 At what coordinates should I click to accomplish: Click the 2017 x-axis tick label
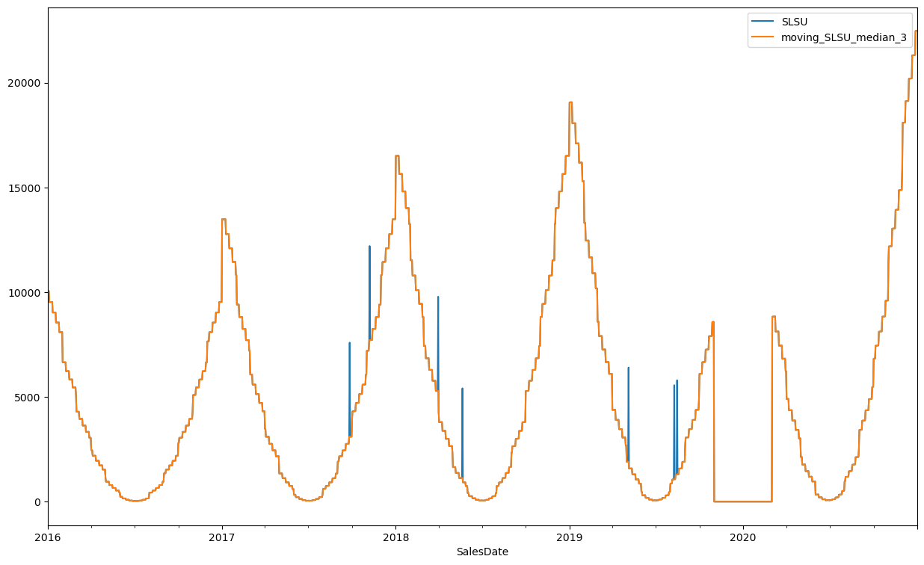point(222,537)
